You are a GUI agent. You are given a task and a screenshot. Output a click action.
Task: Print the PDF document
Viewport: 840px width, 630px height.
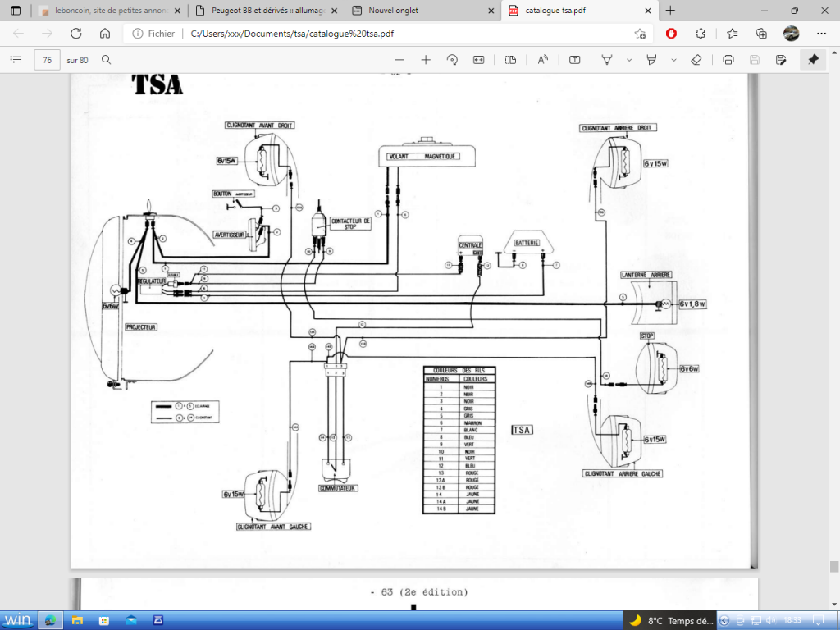click(728, 60)
